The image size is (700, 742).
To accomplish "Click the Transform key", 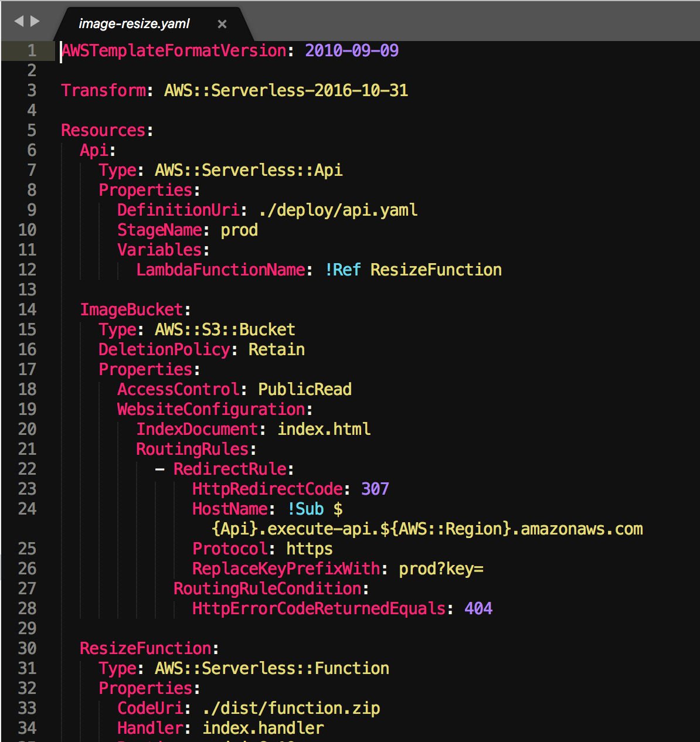I will (104, 90).
